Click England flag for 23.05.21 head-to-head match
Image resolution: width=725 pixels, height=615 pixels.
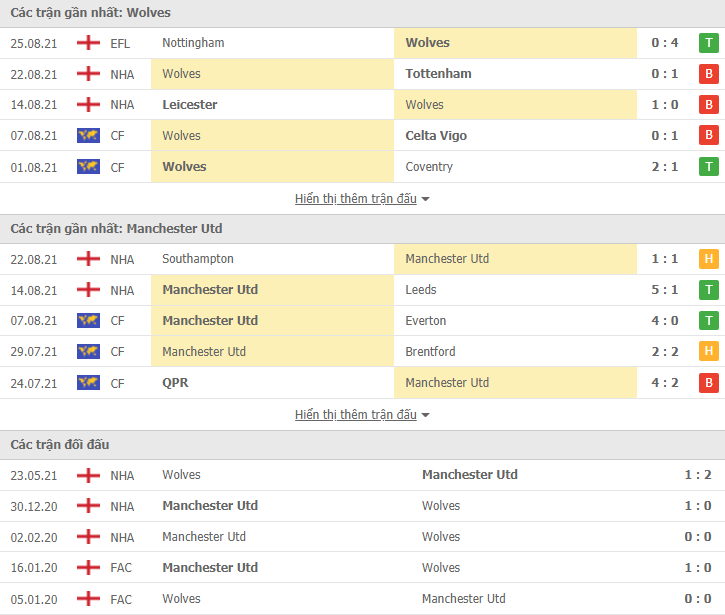(x=88, y=475)
